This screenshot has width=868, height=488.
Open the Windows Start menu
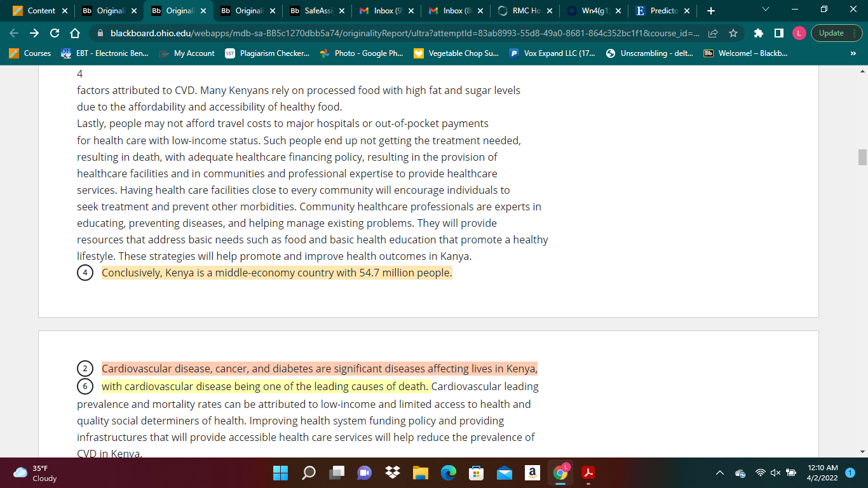coord(280,473)
